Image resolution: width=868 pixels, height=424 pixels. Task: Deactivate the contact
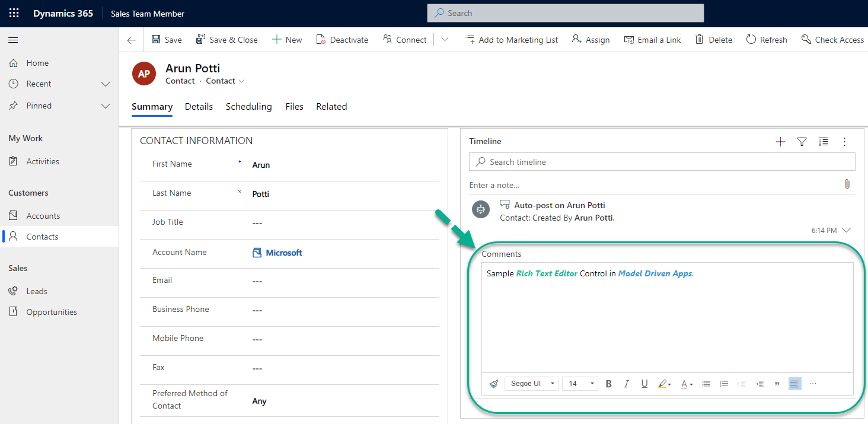pos(342,40)
